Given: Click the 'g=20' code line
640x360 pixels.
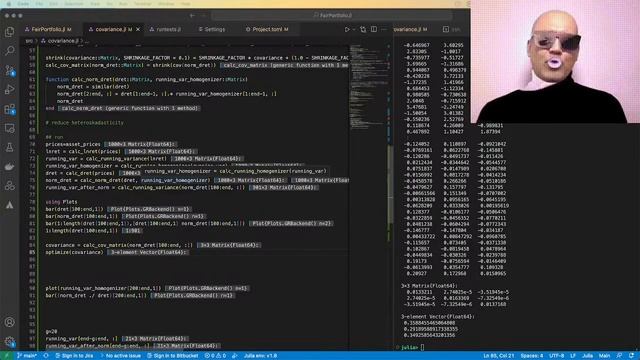Looking at the screenshot, I should click(51, 331).
